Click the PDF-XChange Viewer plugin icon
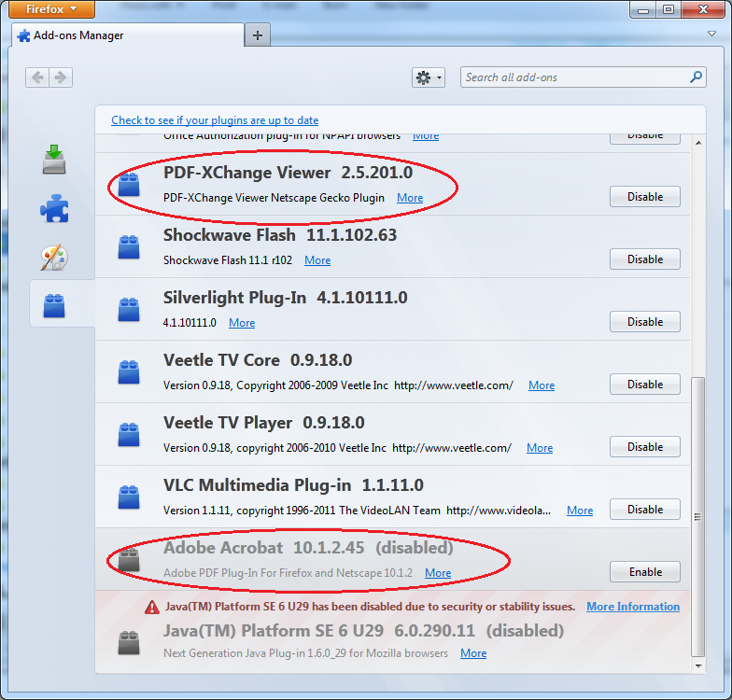This screenshot has height=700, width=732. point(129,184)
